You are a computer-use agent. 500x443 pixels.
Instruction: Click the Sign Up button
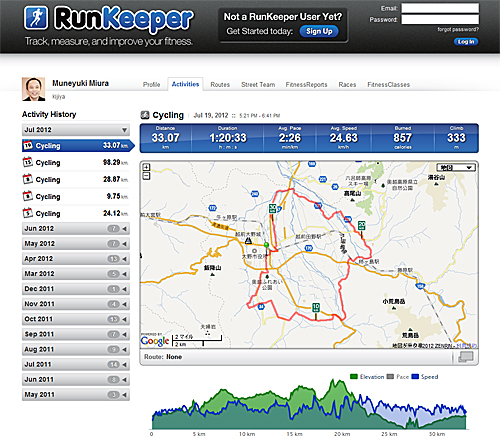click(x=319, y=31)
